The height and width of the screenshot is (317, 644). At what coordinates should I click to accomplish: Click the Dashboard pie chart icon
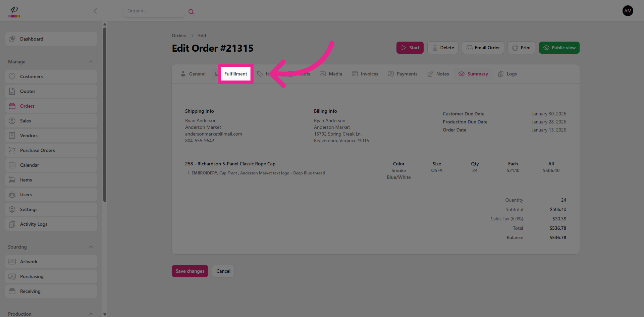(12, 39)
